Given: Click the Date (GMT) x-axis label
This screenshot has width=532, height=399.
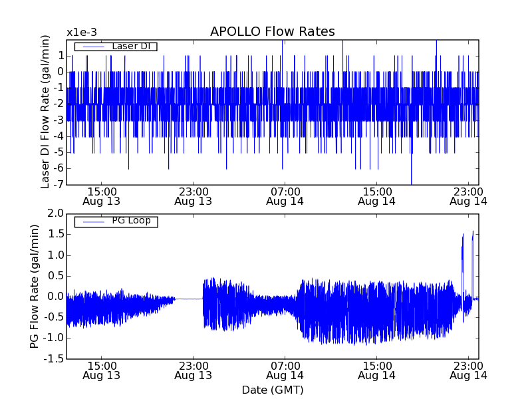Looking at the screenshot, I should point(272,390).
